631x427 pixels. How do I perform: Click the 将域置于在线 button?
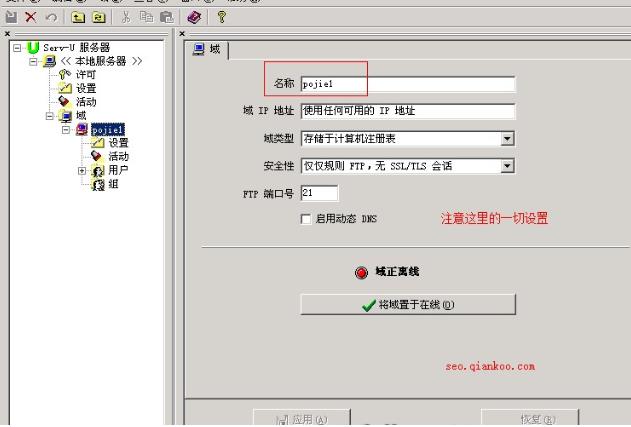point(408,305)
